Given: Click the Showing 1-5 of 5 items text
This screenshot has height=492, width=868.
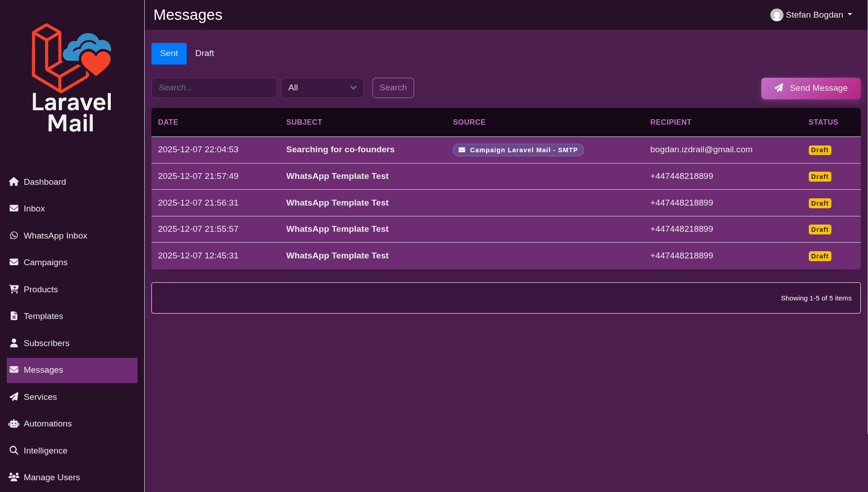Looking at the screenshot, I should (816, 298).
